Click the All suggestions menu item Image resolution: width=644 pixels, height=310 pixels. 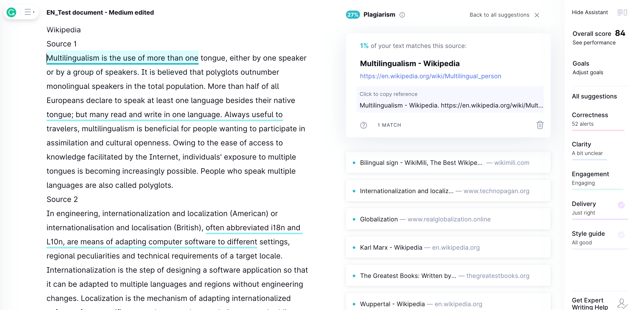coord(594,96)
